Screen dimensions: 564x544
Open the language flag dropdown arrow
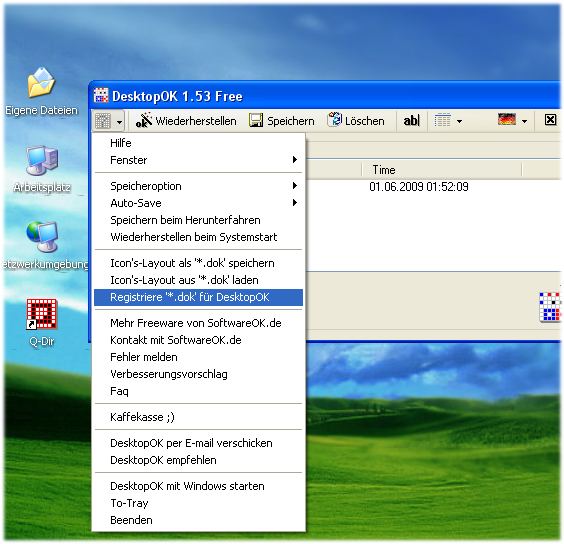click(x=524, y=122)
